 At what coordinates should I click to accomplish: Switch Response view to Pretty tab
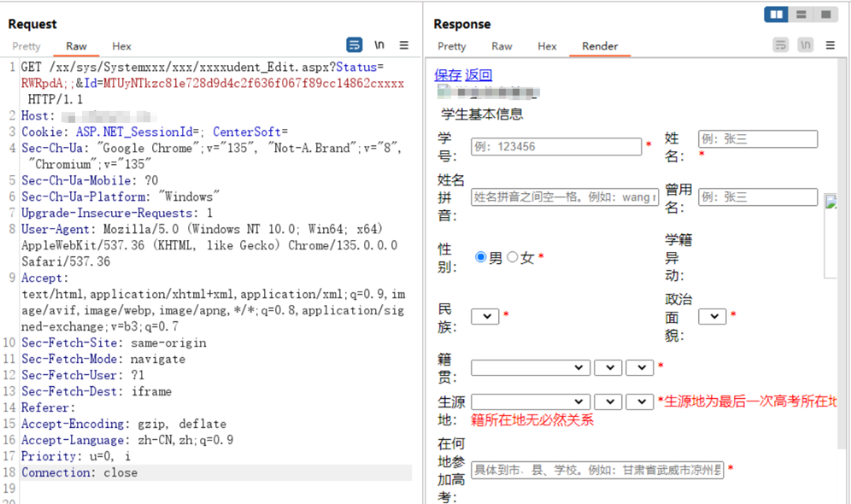(451, 46)
